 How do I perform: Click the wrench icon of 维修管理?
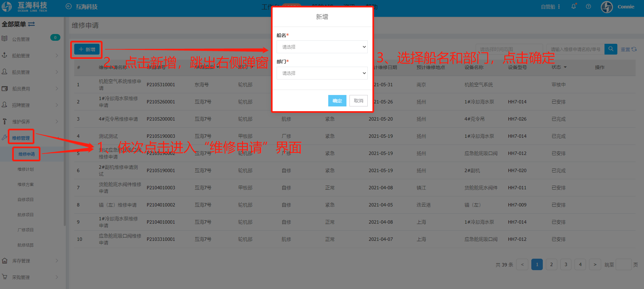[4, 137]
